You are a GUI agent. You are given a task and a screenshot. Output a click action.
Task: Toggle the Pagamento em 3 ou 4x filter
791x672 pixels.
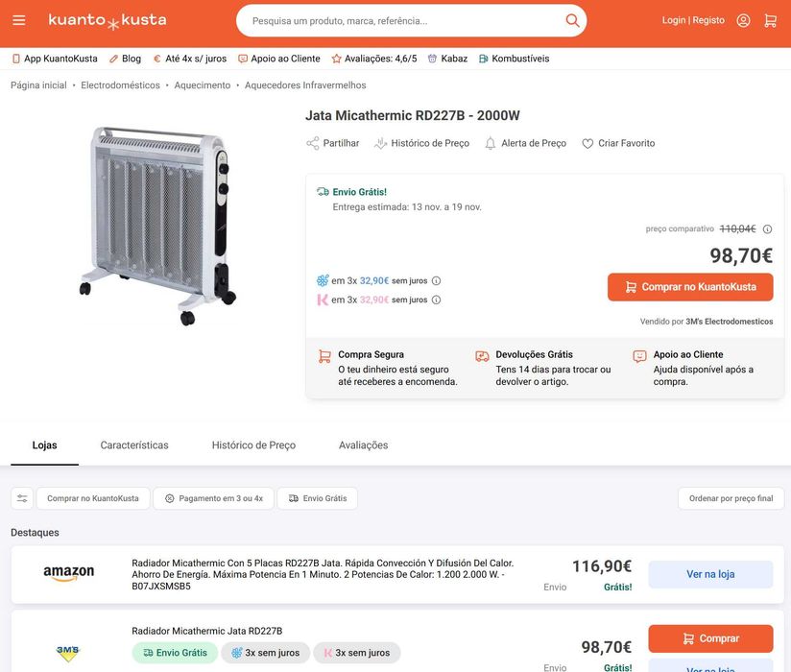[x=213, y=498]
